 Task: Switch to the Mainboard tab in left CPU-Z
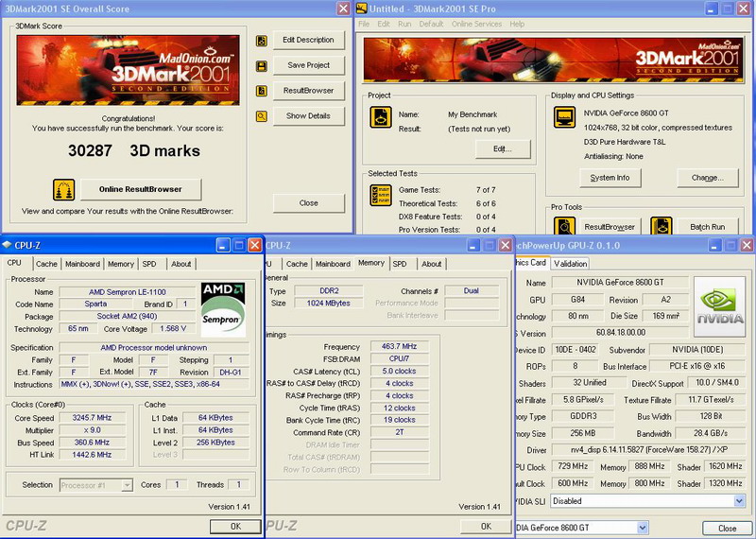(x=82, y=264)
